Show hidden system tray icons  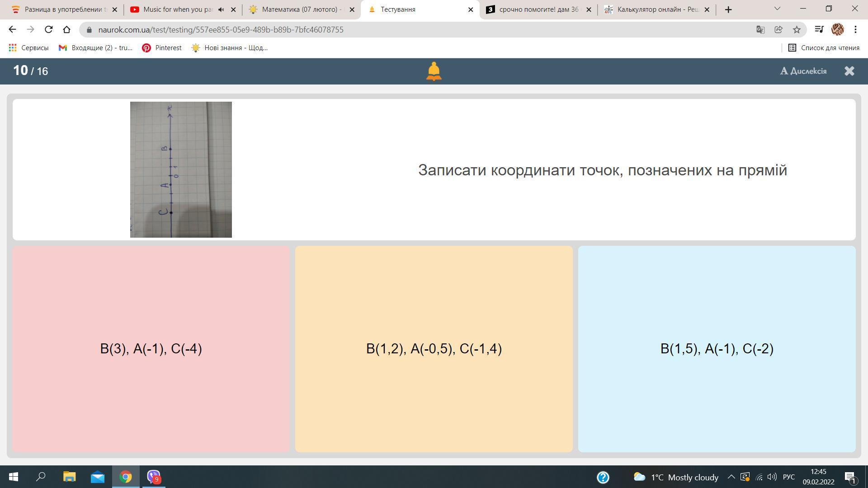[731, 477]
